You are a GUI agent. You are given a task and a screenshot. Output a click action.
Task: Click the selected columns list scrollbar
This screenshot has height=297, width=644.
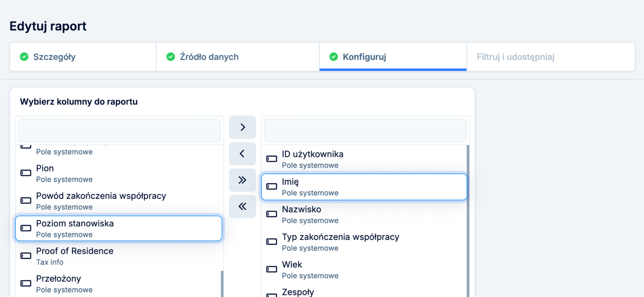point(468,218)
